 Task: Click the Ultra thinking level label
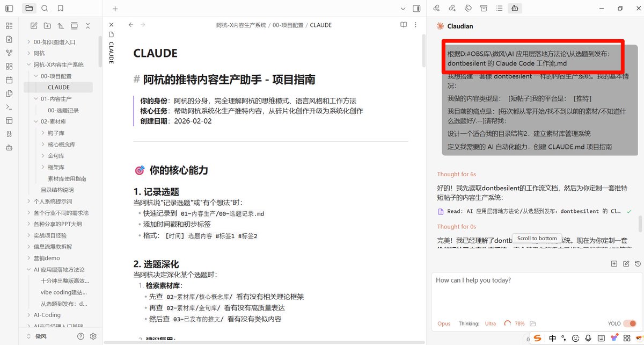tap(490, 324)
